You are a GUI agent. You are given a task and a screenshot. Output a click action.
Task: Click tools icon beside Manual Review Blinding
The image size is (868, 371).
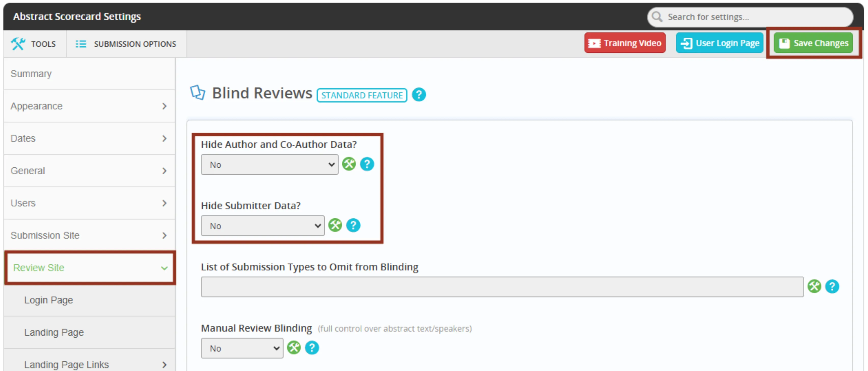[x=294, y=348]
